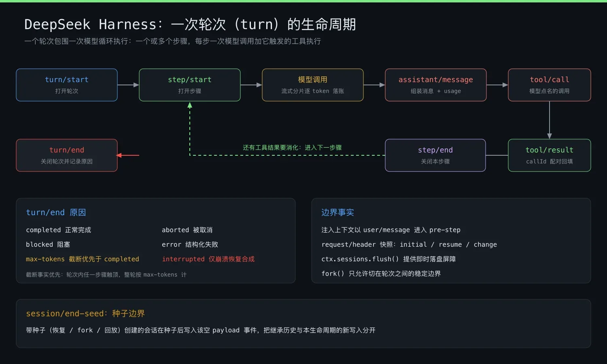Image resolution: width=607 pixels, height=364 pixels.
Task: Click the "blocked 阻塞" reason
Action: tap(48, 244)
